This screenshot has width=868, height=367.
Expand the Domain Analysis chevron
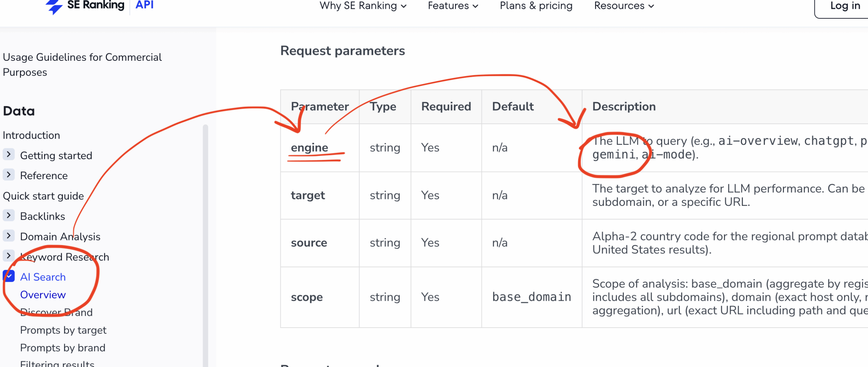click(x=9, y=236)
